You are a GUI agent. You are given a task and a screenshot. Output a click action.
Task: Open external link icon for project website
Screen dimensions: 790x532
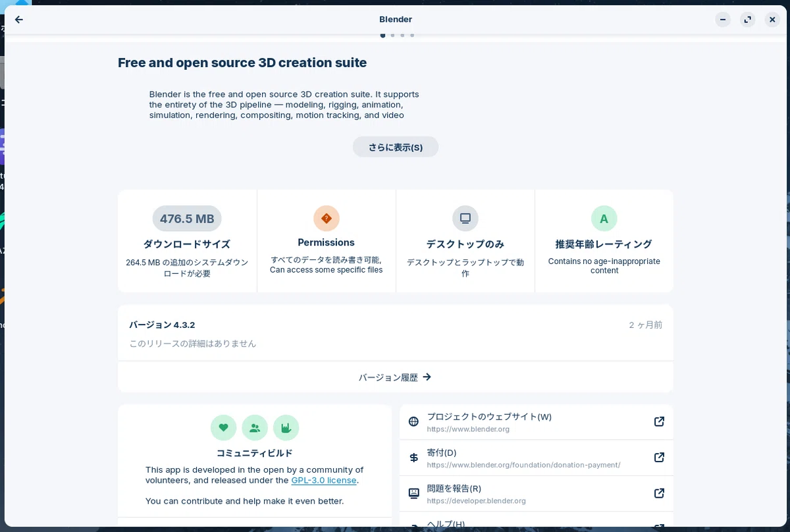click(x=659, y=422)
